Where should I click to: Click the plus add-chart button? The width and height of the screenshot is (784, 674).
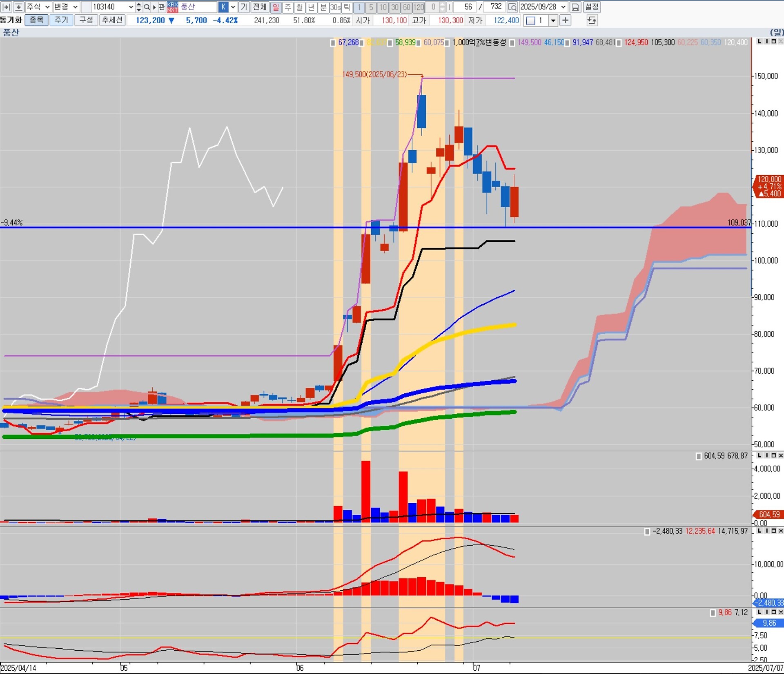565,20
